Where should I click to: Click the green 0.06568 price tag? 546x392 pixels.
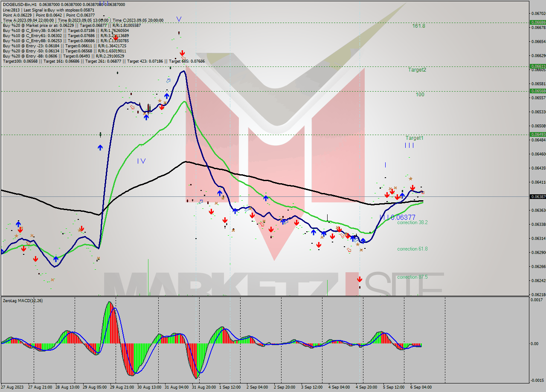click(x=537, y=91)
